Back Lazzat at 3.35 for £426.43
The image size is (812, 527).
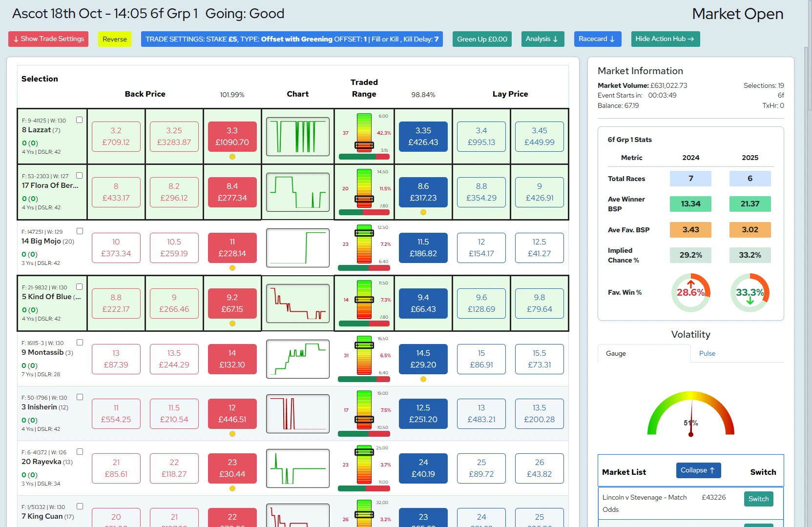[x=422, y=137]
